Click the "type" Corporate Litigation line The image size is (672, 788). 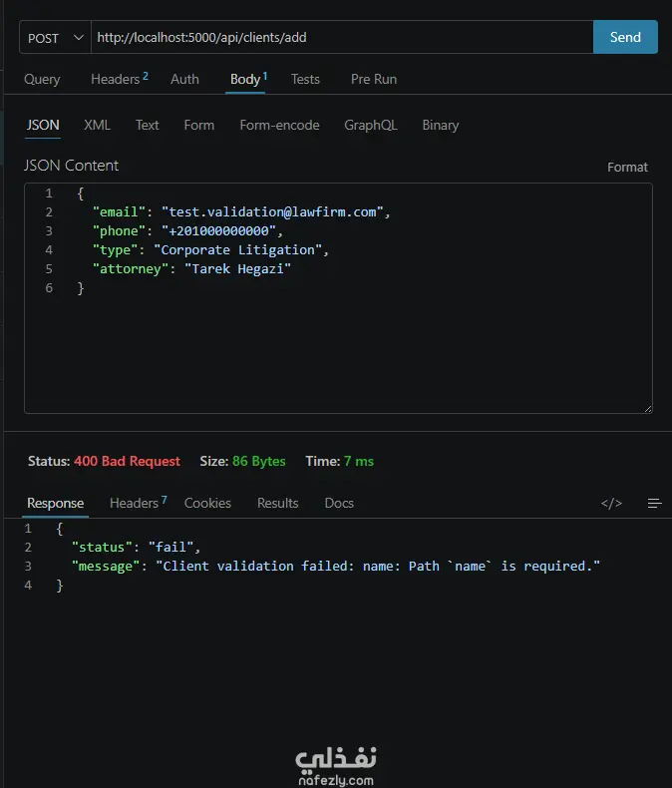[x=210, y=250]
